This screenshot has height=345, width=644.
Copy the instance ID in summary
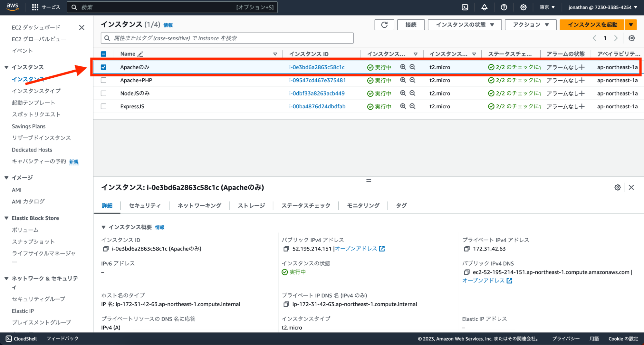[x=106, y=249]
